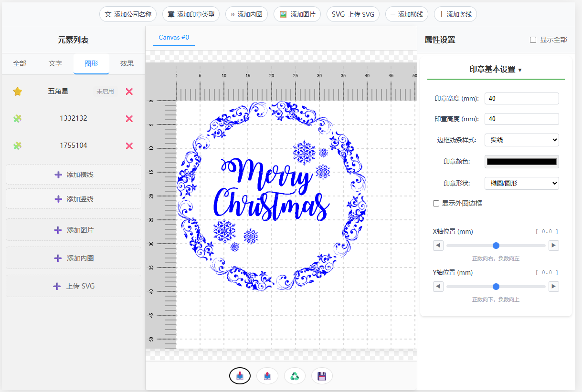Remove element 1332132 using red X
582x392 pixels.
(x=129, y=118)
